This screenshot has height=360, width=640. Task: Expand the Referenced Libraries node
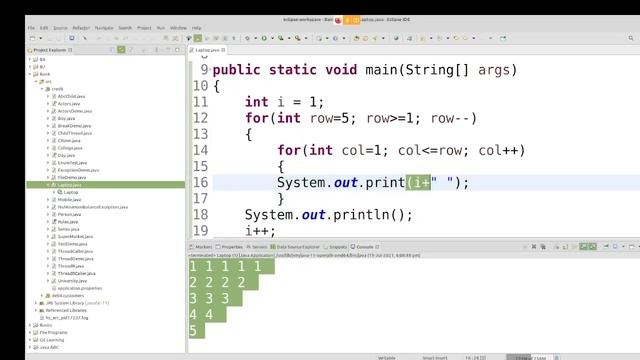click(x=36, y=310)
